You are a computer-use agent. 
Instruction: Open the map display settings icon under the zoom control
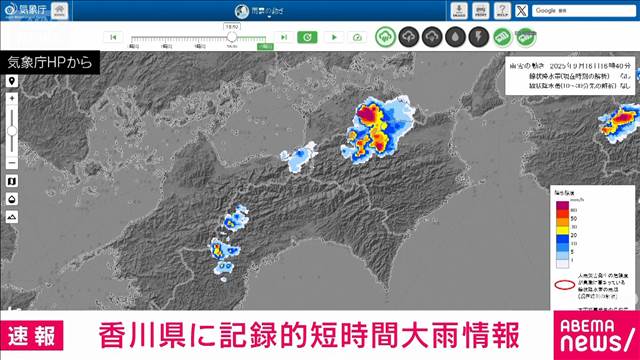click(12, 181)
